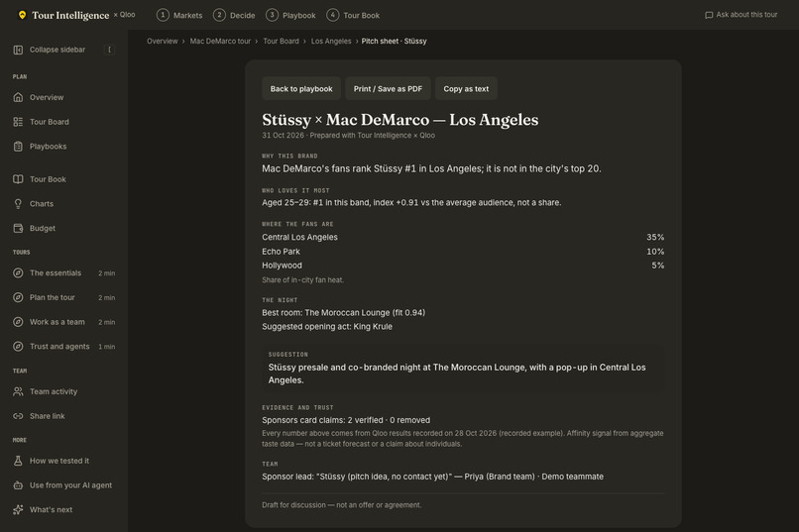Open Mac DeMarco tour breadcrumb
Viewport: 799px width, 532px height.
pos(220,42)
